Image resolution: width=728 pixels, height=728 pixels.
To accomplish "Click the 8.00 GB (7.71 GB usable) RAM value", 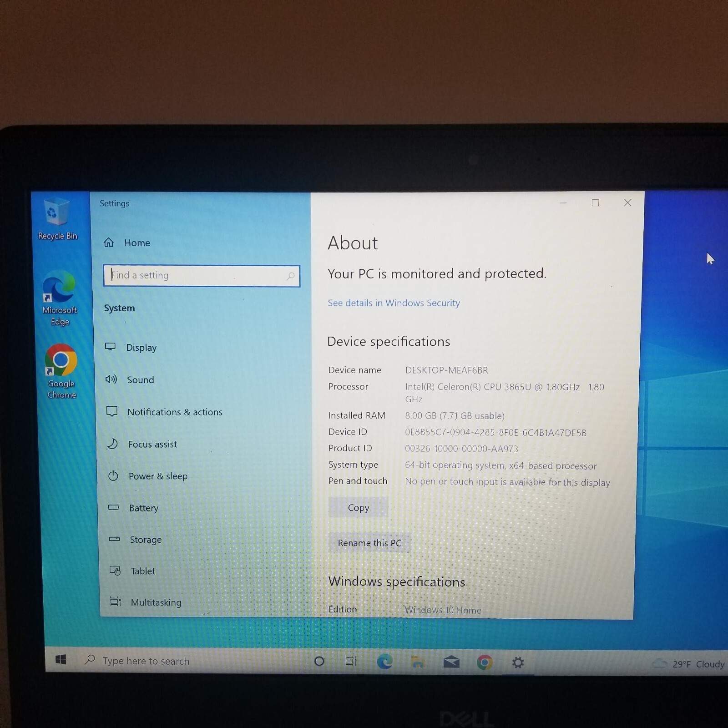I will (455, 415).
